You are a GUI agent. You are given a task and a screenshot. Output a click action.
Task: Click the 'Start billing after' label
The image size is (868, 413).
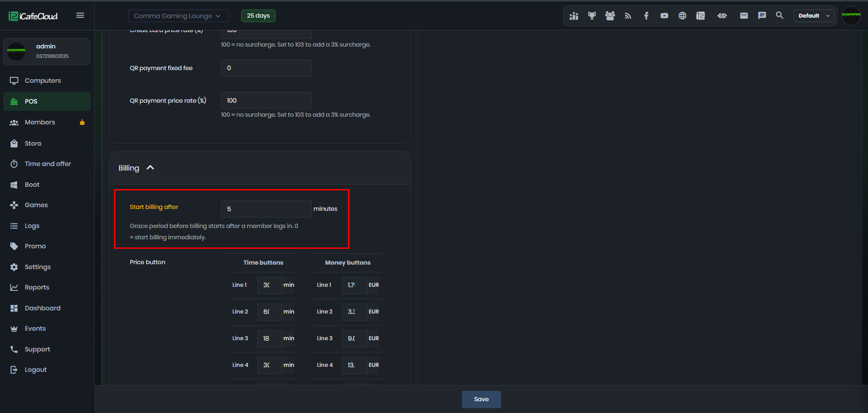click(154, 207)
